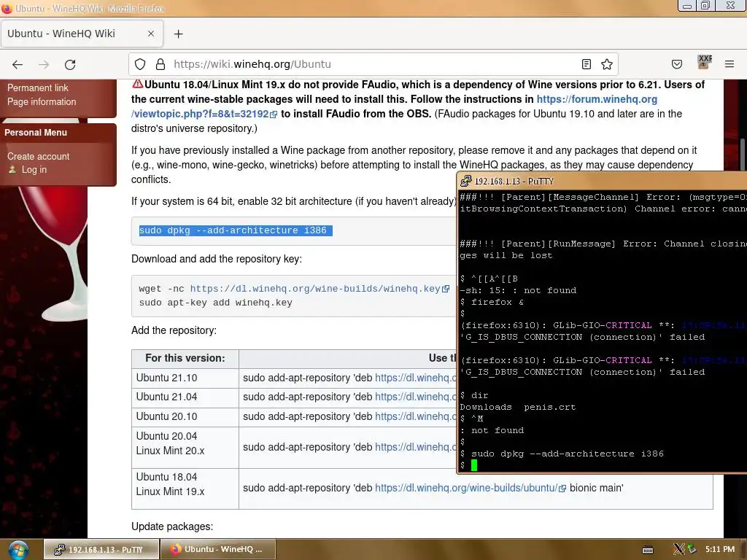Screen dimensions: 747x560
Task: Open the Permanent link sidebar item
Action: tap(38, 87)
